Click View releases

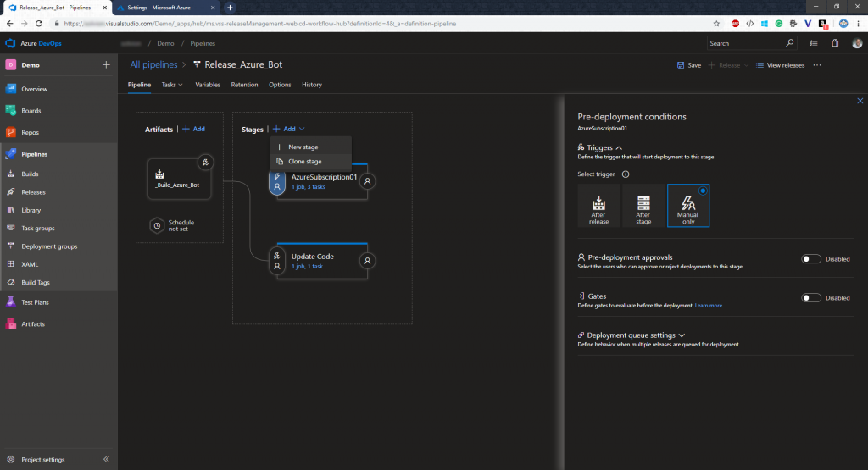pyautogui.click(x=781, y=65)
